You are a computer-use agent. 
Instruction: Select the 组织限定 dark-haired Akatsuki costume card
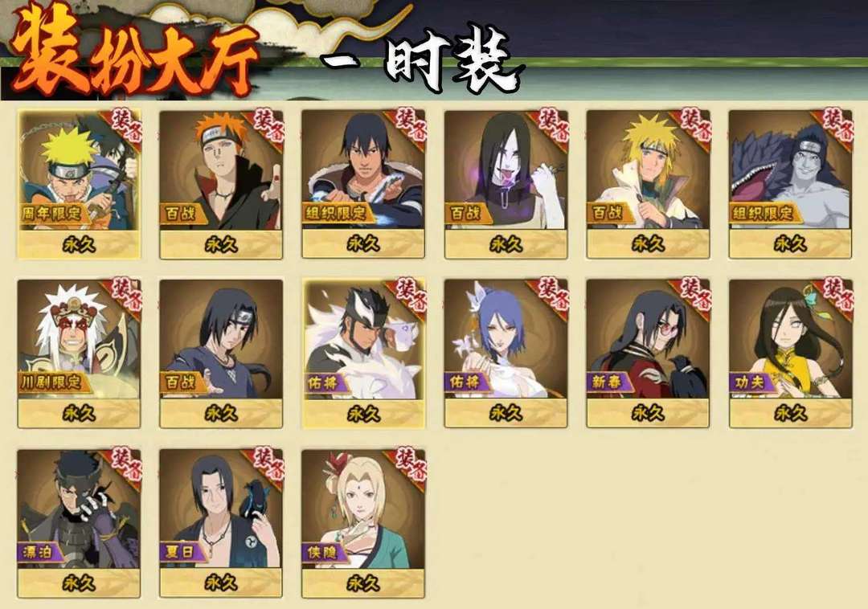(x=364, y=184)
